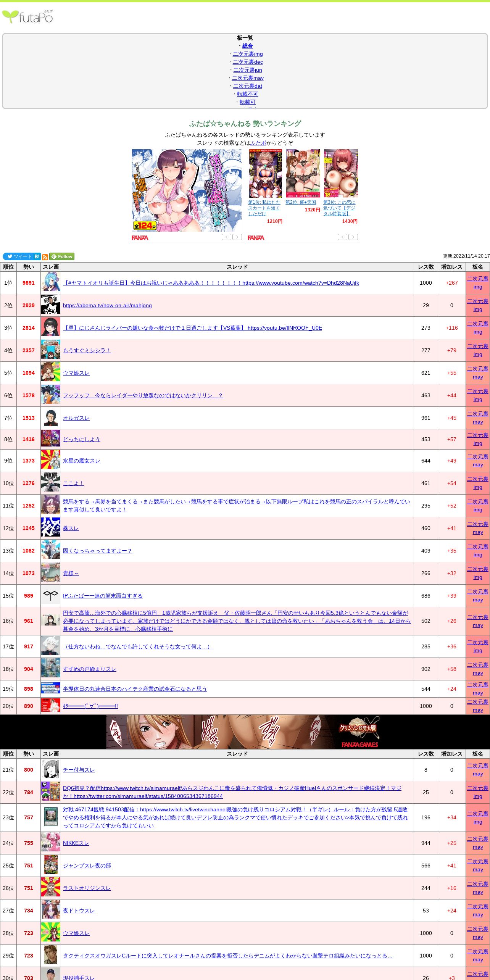Viewport: 490px width, 980px height.
Task: Click the 勢い column header in first table
Action: tap(29, 267)
